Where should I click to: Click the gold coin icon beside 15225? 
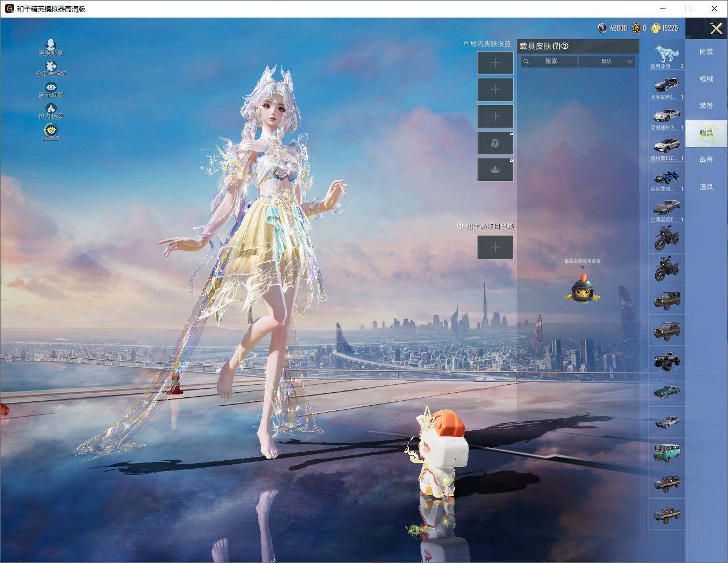point(656,28)
